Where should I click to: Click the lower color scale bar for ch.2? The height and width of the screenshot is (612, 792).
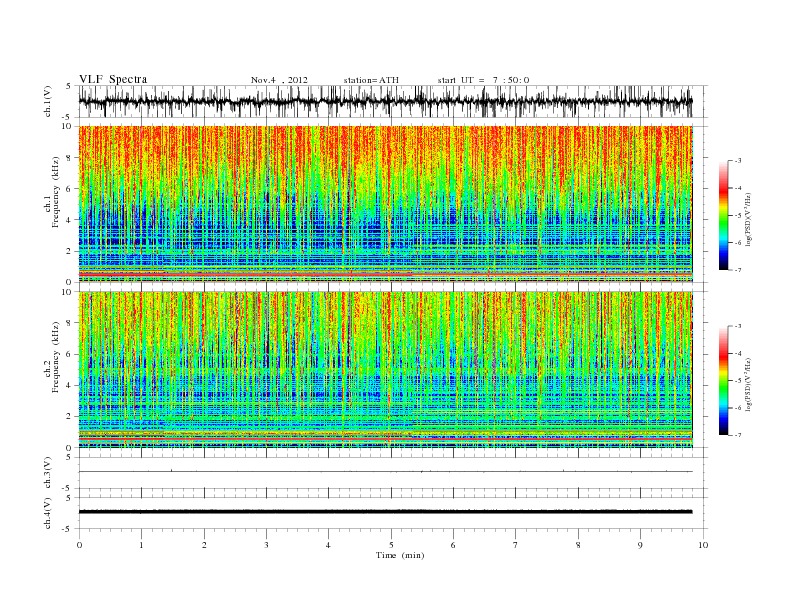point(723,381)
